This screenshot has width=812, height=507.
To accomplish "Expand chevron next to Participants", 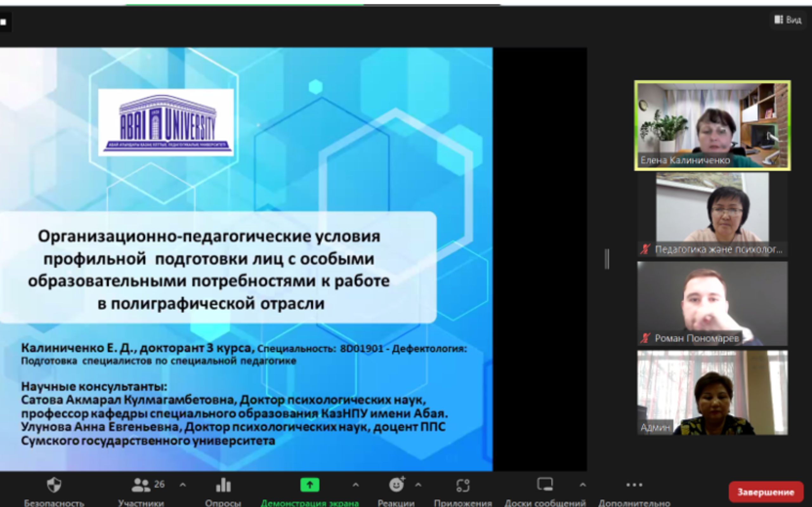I will pyautogui.click(x=183, y=485).
